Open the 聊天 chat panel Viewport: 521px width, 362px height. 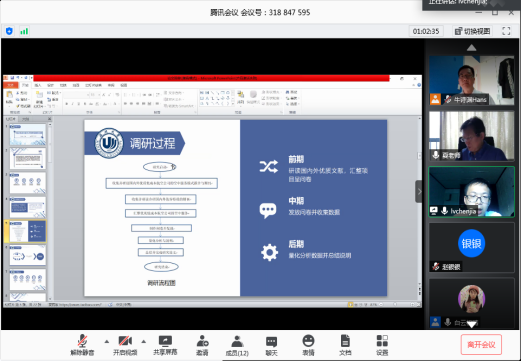271,345
